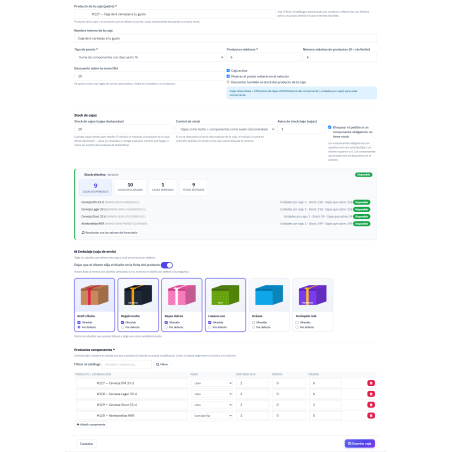
Task: Toggle the 'Caja activa' checkbox
Action: coord(228,71)
